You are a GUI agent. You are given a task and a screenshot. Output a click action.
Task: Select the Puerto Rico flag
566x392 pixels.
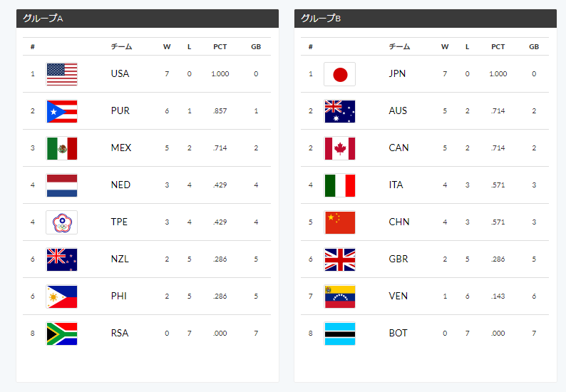tap(62, 111)
